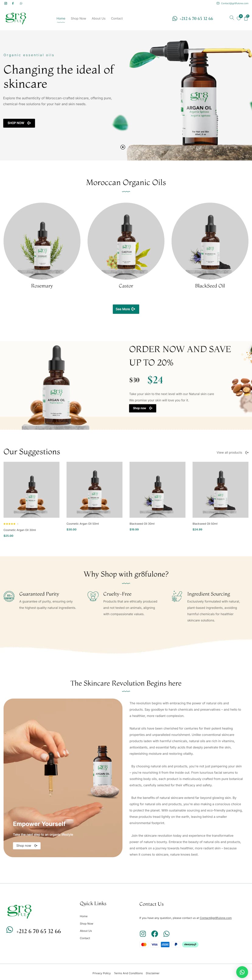The image size is (252, 980).
Task: Click the black SHOP NOW hero button
Action: (x=19, y=123)
